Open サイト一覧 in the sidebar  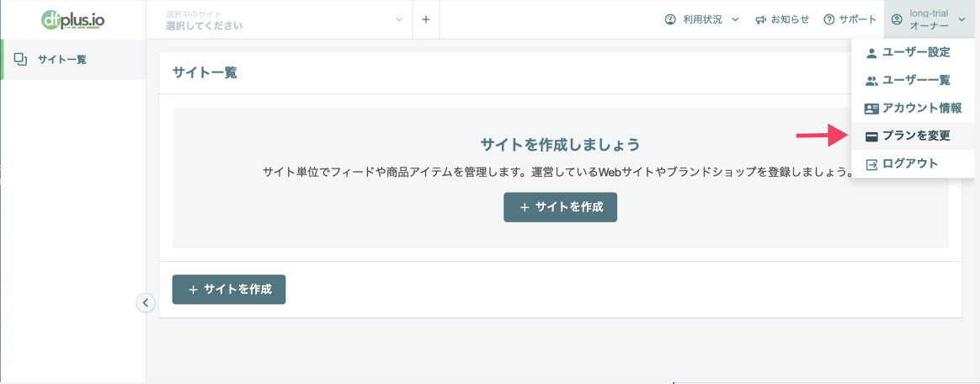[x=74, y=60]
